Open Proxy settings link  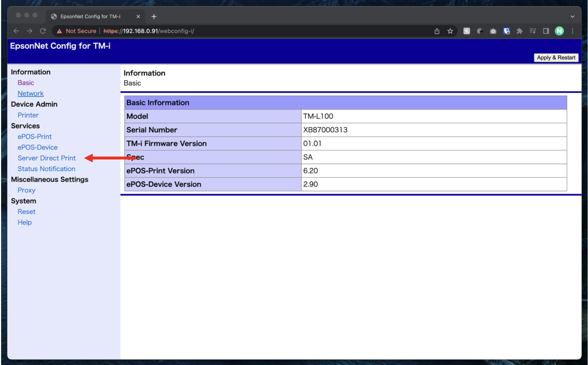[x=27, y=190]
